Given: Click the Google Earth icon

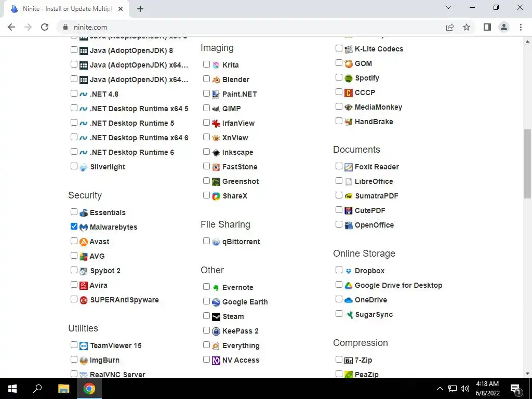Looking at the screenshot, I should tap(216, 302).
